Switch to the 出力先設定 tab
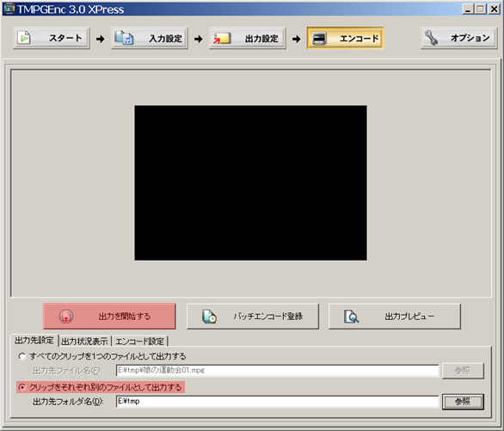This screenshot has height=431, width=504. tap(34, 341)
